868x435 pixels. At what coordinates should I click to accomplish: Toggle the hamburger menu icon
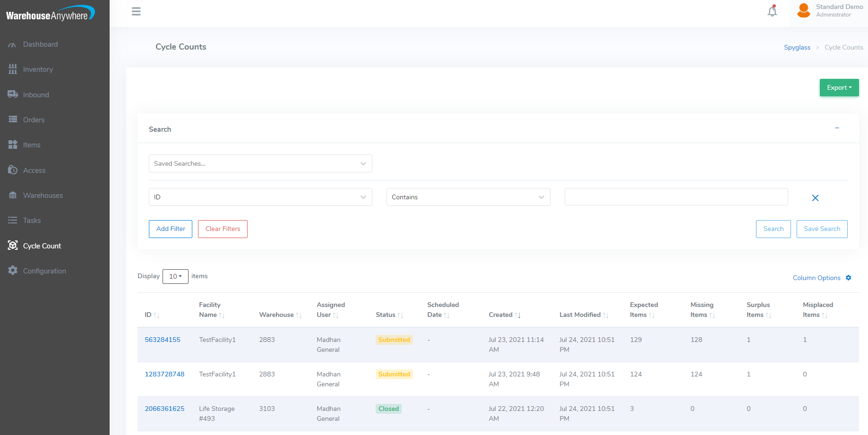136,11
